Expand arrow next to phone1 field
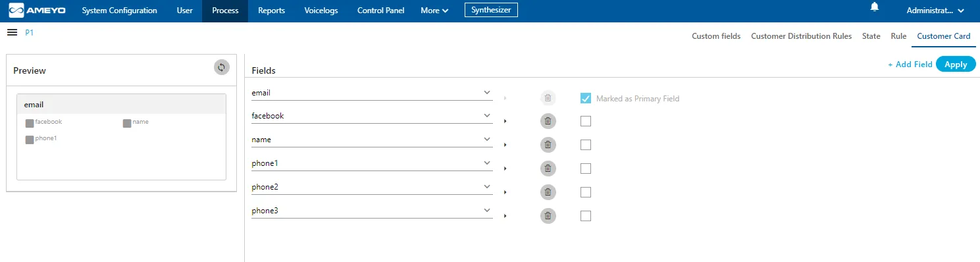 (x=505, y=169)
